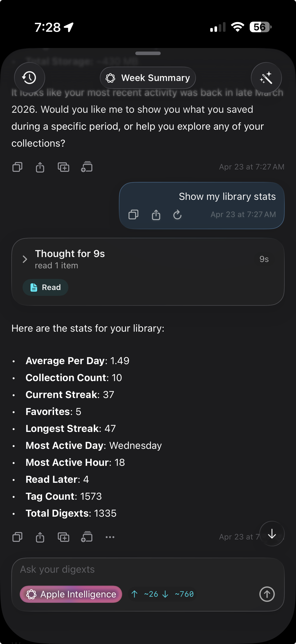Copy the earlier assistant reply above

tap(17, 167)
